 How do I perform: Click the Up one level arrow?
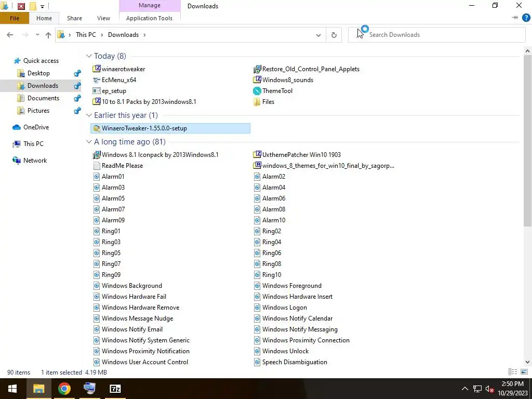(48, 35)
